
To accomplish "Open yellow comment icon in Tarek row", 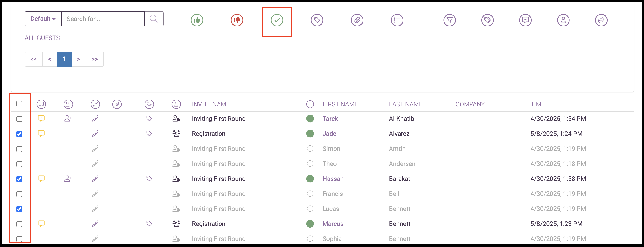I will (41, 119).
